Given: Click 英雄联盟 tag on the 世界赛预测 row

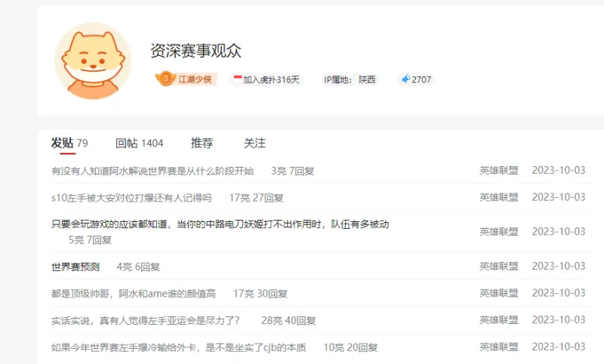Looking at the screenshot, I should point(499,266).
